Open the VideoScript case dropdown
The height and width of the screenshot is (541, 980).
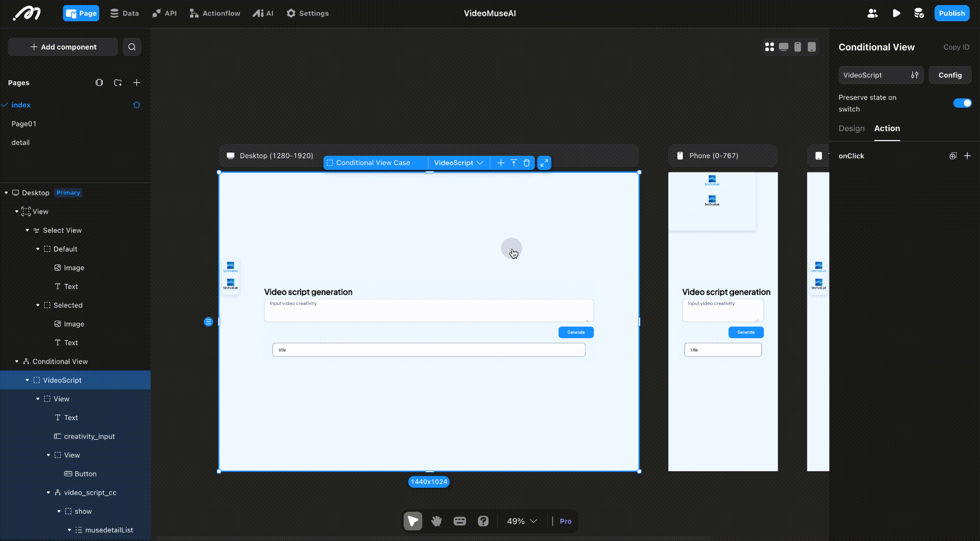tap(459, 163)
